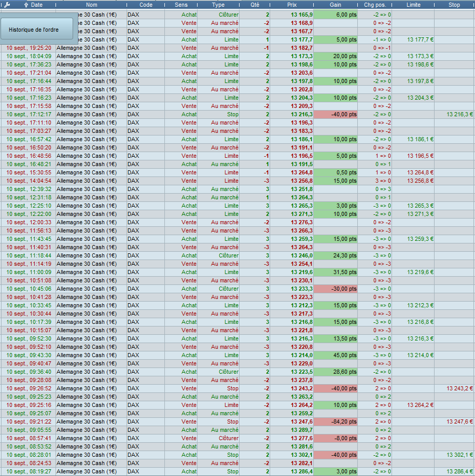Screen dimensions: 475x476
Task: Click loss -8,00 pts cell
Action: click(336, 438)
